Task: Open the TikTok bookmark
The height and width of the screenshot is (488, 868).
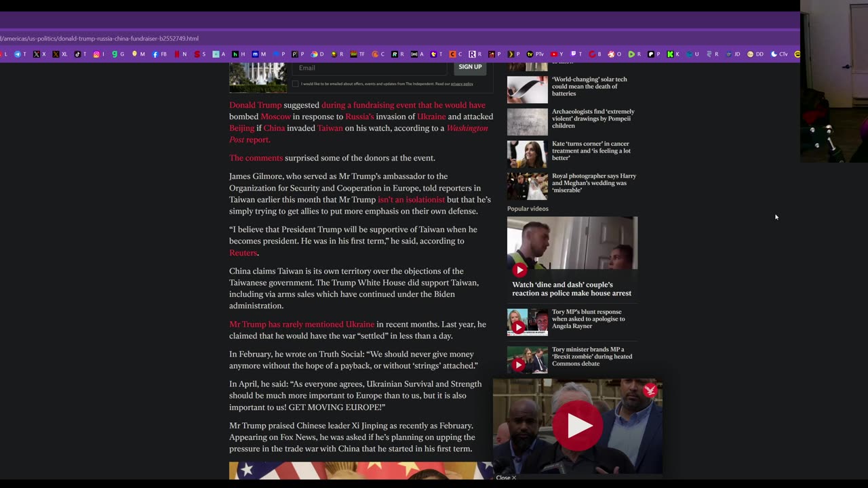Action: tap(80, 54)
